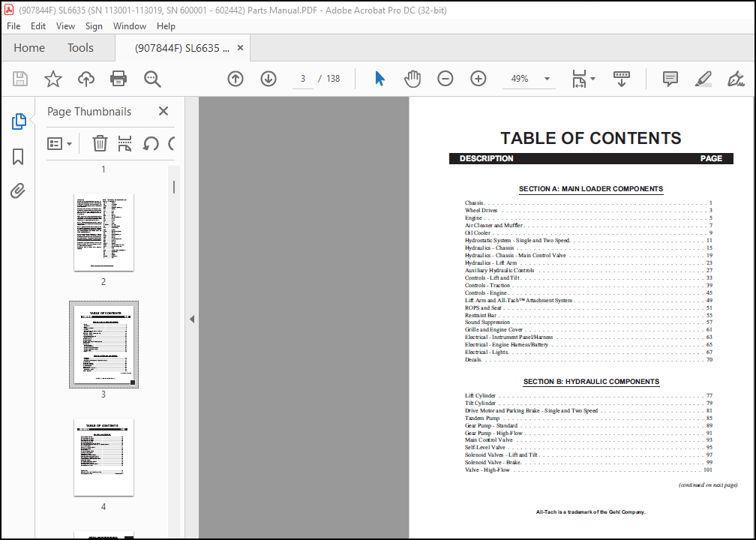Open page print options icon in thumbnails
The height and width of the screenshot is (540, 756).
click(x=124, y=143)
